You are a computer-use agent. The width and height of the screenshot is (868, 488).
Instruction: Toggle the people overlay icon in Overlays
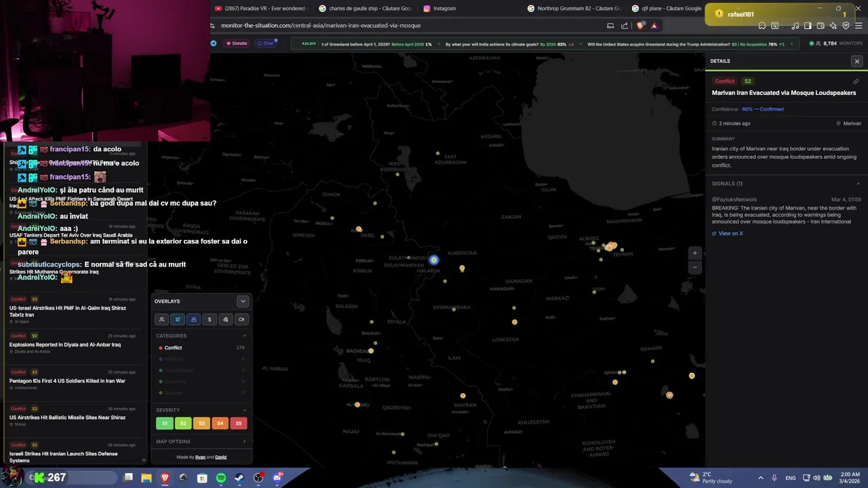[161, 319]
